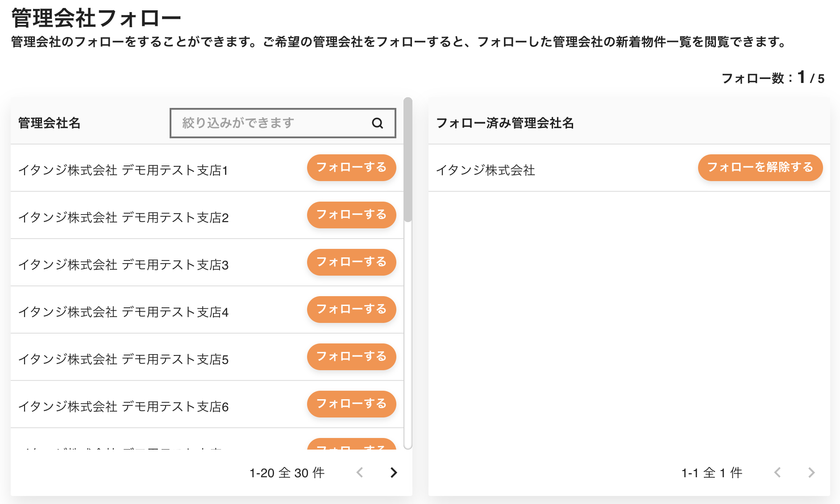Select row text イタンジ株式会社 デモ用テスト支店4
The width and height of the screenshot is (840, 504).
(123, 312)
